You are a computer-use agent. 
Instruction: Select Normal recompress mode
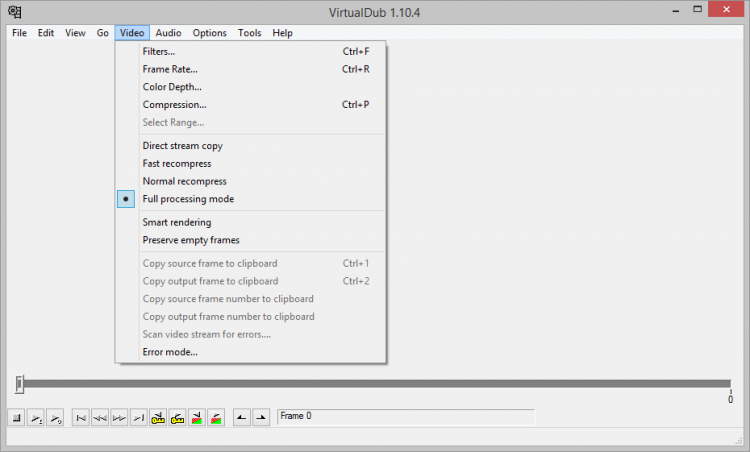pos(251,181)
